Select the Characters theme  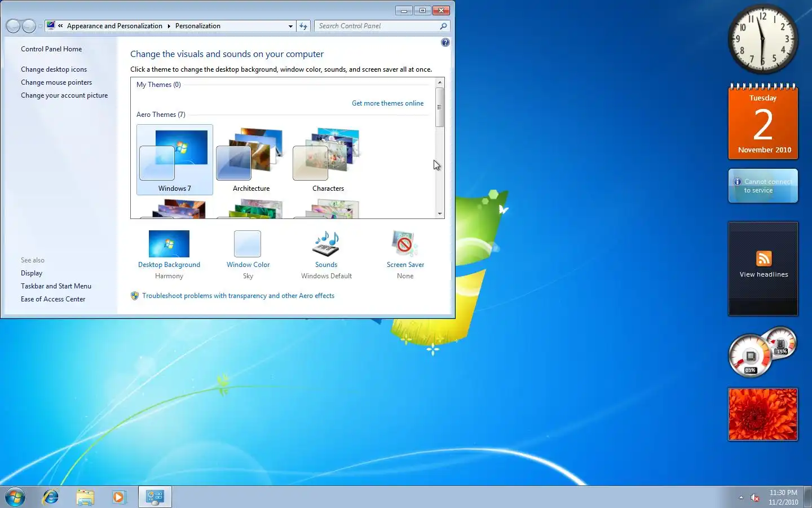click(x=328, y=160)
